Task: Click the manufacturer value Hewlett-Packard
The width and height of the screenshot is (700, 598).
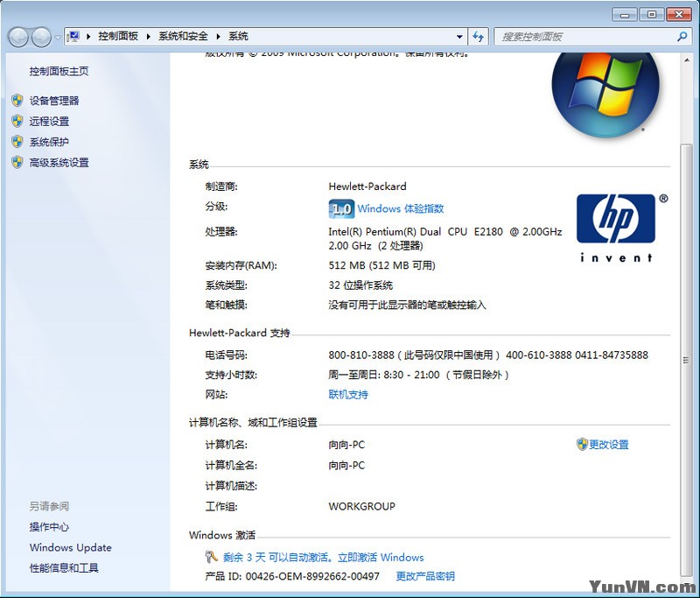Action: 367,186
